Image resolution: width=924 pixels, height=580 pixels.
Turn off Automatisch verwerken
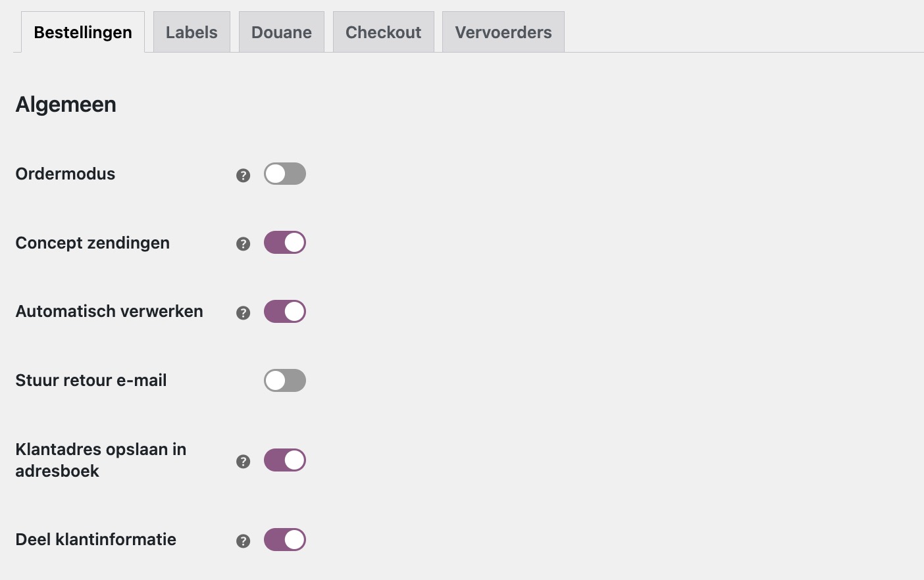(x=285, y=311)
